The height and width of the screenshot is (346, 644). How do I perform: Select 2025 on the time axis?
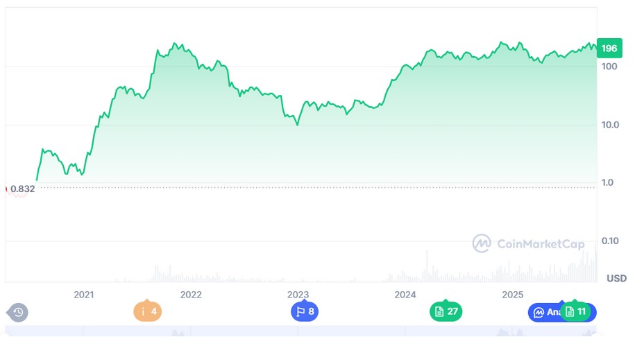513,295
